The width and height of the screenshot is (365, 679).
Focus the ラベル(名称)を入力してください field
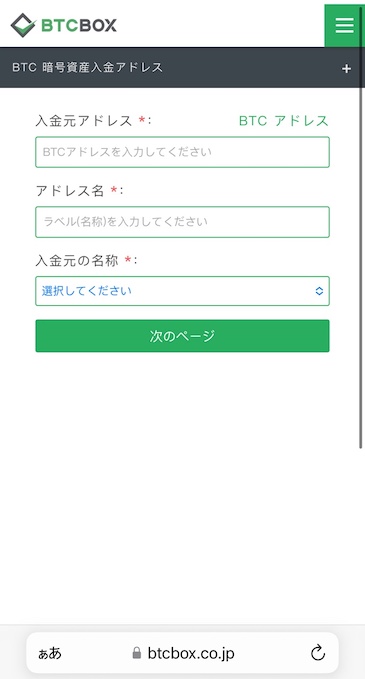[x=182, y=222]
